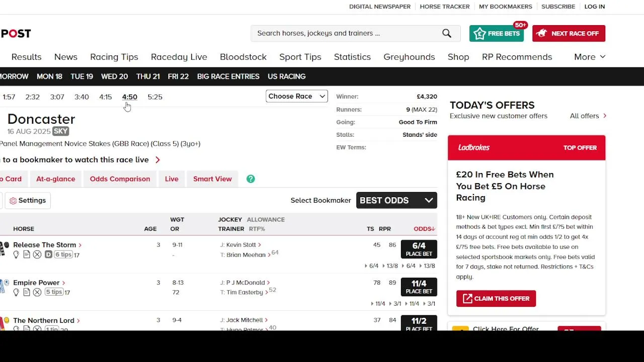The width and height of the screenshot is (644, 362).
Task: Switch to the Live tab
Action: coord(172,179)
